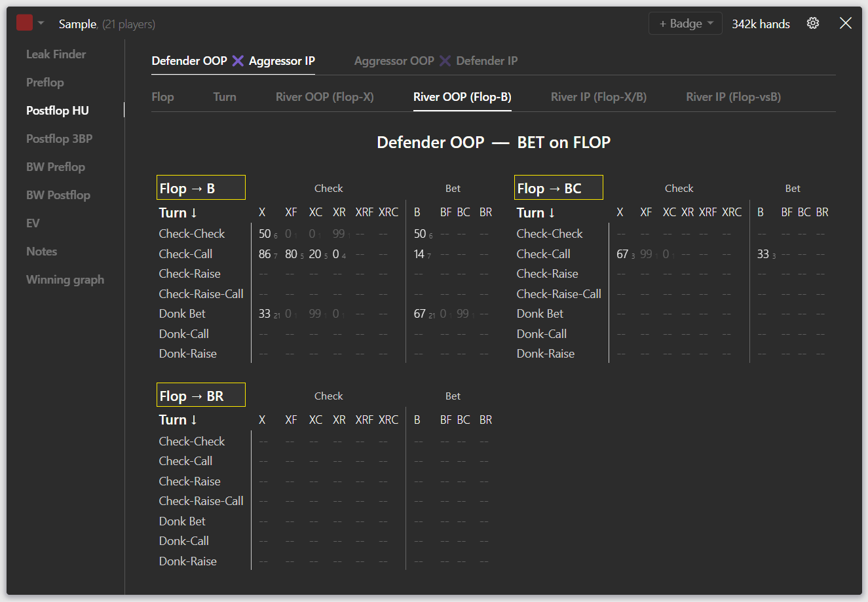The image size is (868, 602).
Task: Click the red player color swatch
Action: (x=25, y=23)
